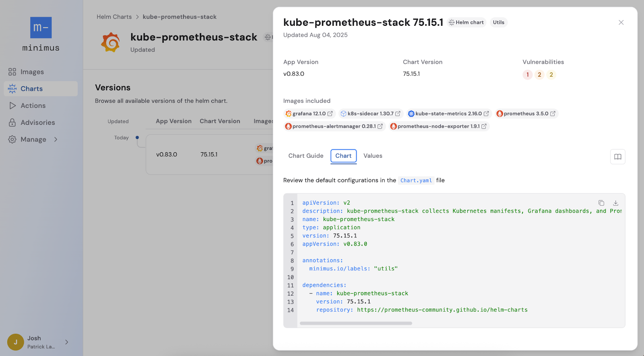The height and width of the screenshot is (356, 644).
Task: Copy the Chart.yaml code
Action: click(601, 203)
